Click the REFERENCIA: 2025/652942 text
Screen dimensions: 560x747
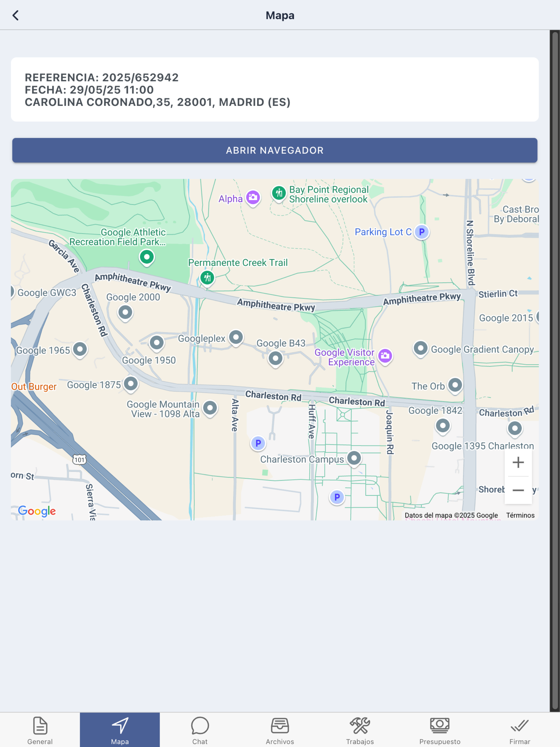click(x=102, y=78)
